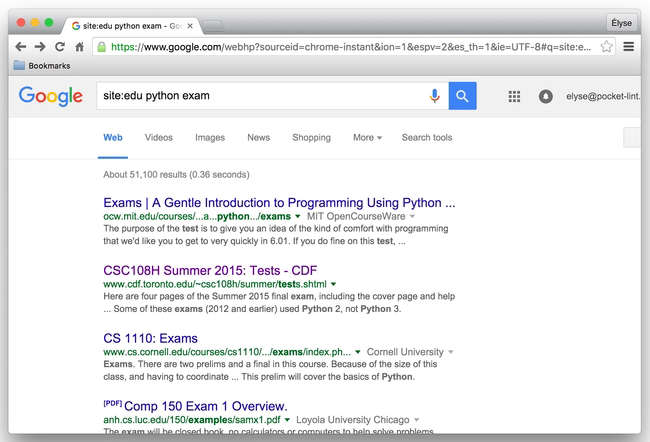
Task: Switch to the Videos tab
Action: coord(159,138)
